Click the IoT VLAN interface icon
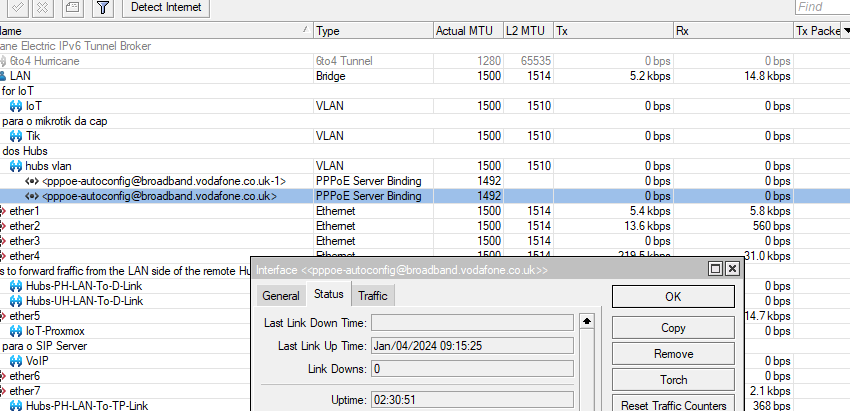This screenshot has width=850, height=411. pyautogui.click(x=16, y=106)
